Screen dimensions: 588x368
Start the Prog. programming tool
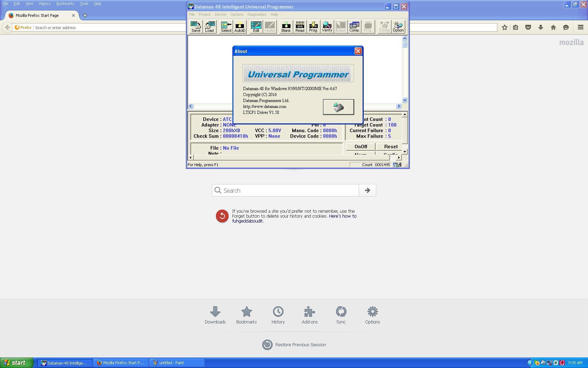tap(313, 27)
